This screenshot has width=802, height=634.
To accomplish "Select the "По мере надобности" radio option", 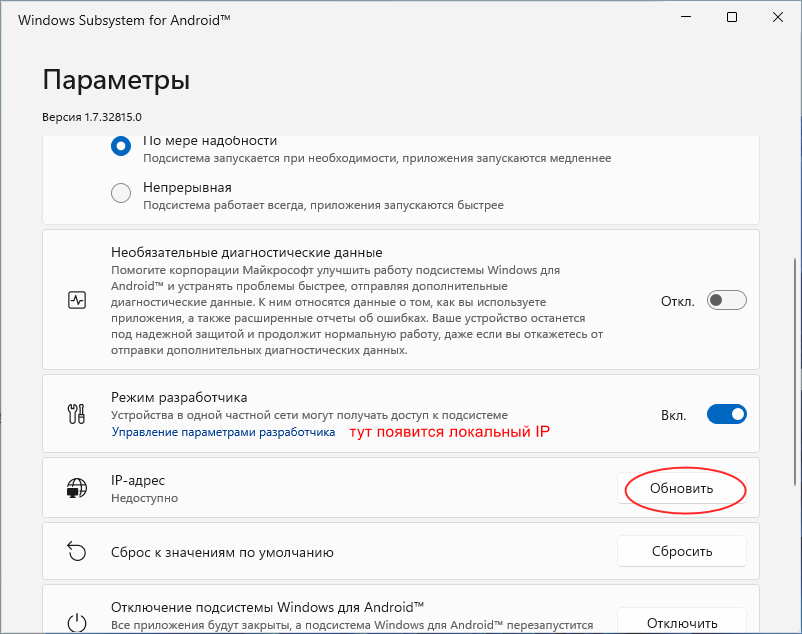I will (121, 147).
